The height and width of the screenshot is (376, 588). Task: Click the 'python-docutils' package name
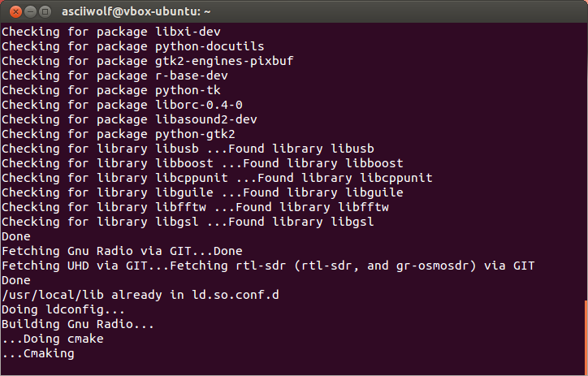point(210,46)
